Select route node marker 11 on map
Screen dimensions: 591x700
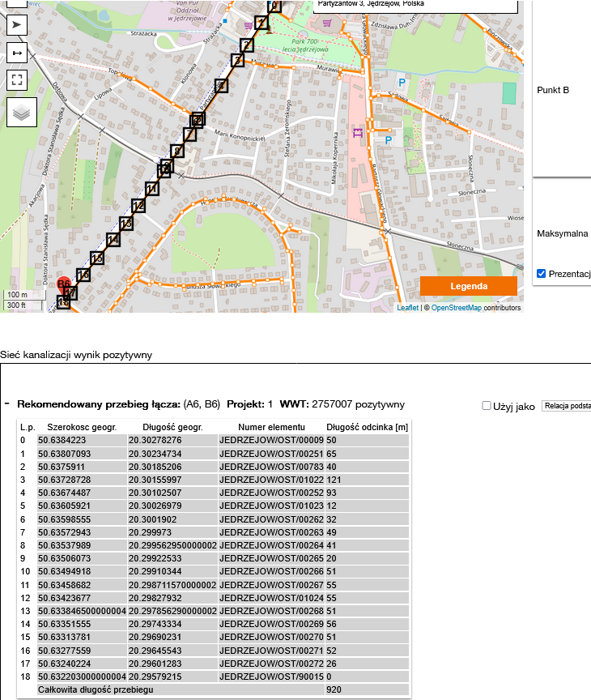[151, 189]
